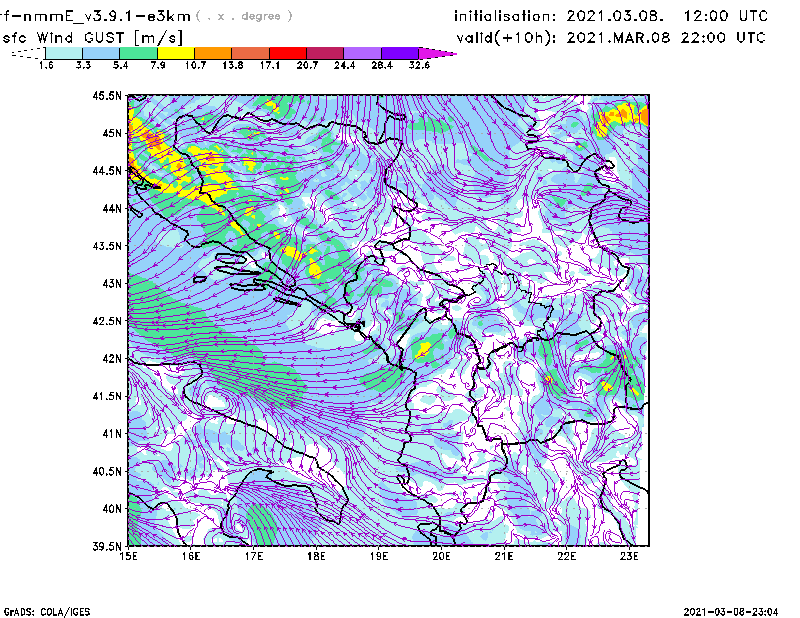Viewport: 800px width, 618px height.
Task: Click the '22:00 UTC' valid time
Action: pyautogui.click(x=723, y=38)
